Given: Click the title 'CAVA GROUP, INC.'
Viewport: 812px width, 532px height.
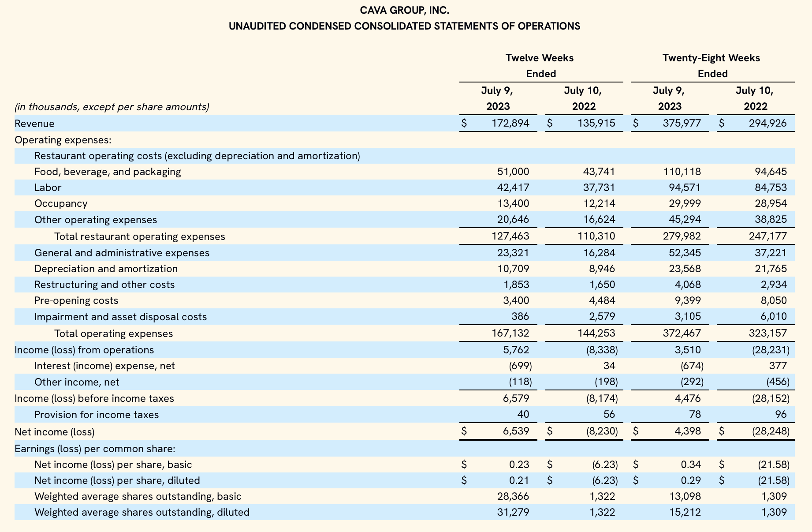Looking at the screenshot, I should [405, 10].
